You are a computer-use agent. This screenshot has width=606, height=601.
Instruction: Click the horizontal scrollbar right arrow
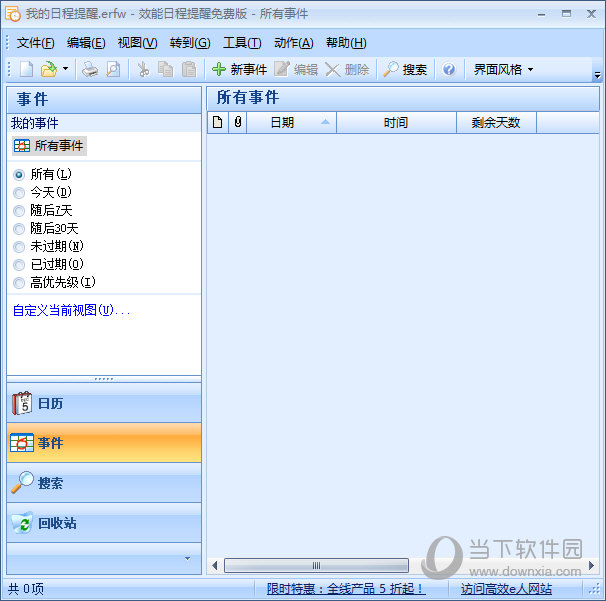[591, 566]
